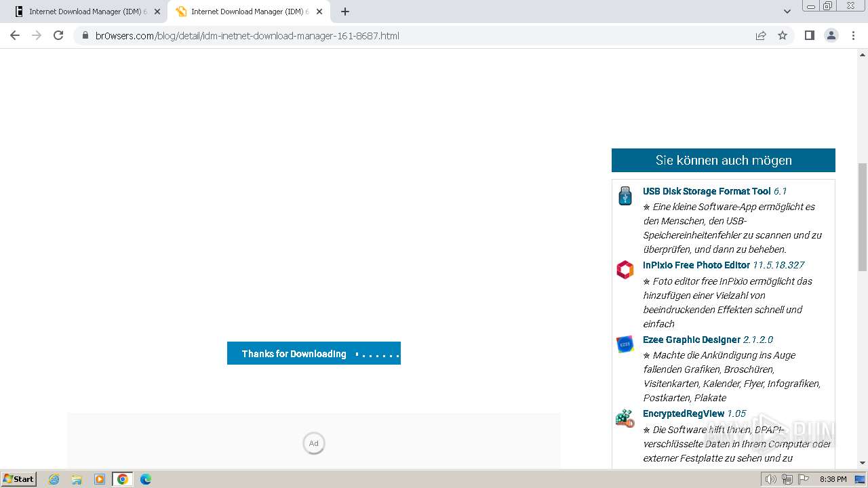Close the active Internet Download Manager tab
The image size is (868, 488).
pos(319,12)
